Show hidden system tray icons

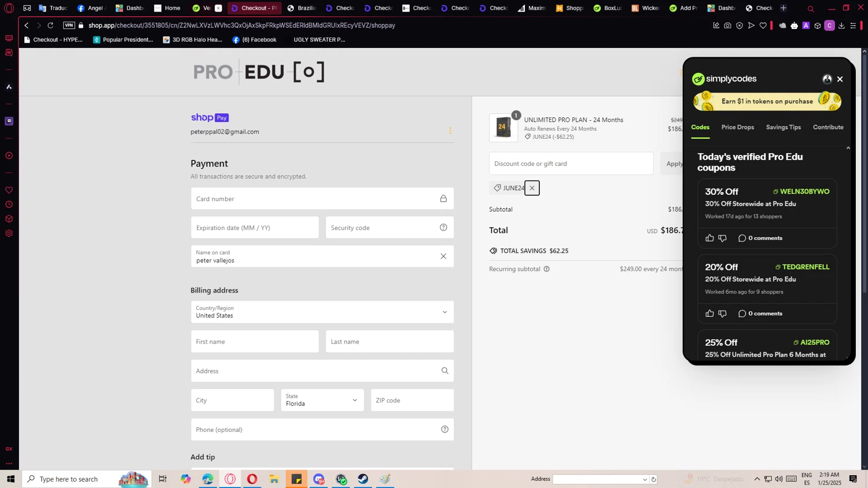[x=757, y=479]
